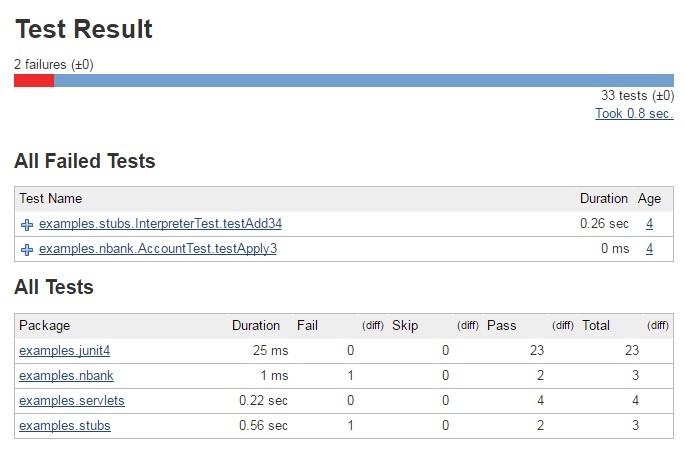Viewport: 685px width, 450px height.
Task: Open the examples.nbank package
Action: 66,375
